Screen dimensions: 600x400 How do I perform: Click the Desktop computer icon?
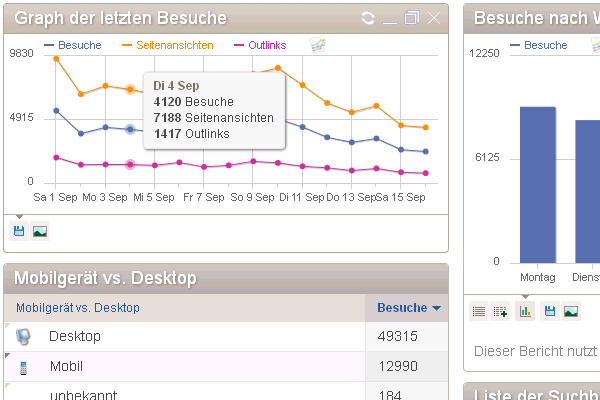(x=23, y=336)
